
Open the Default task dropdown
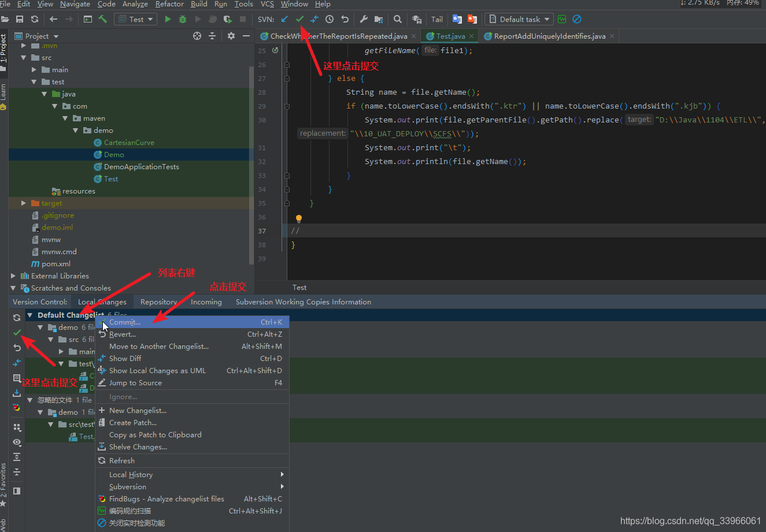[x=519, y=19]
